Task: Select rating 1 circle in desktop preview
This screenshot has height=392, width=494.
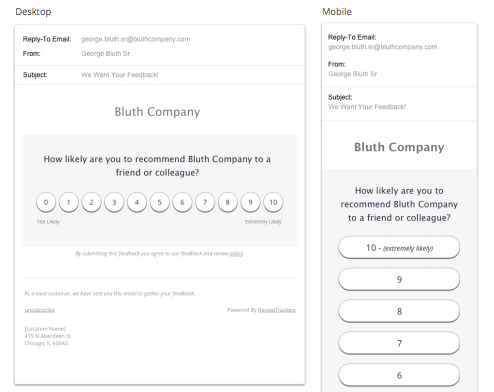Action: (69, 202)
